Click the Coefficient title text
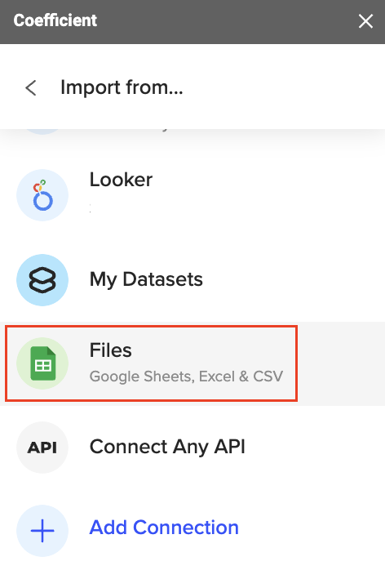This screenshot has height=588, width=385. pyautogui.click(x=55, y=20)
